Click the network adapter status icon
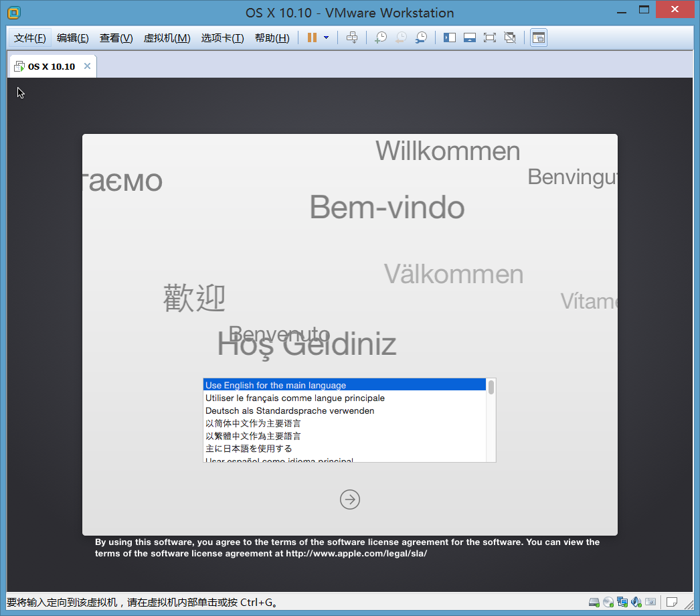The width and height of the screenshot is (700, 616). [622, 602]
